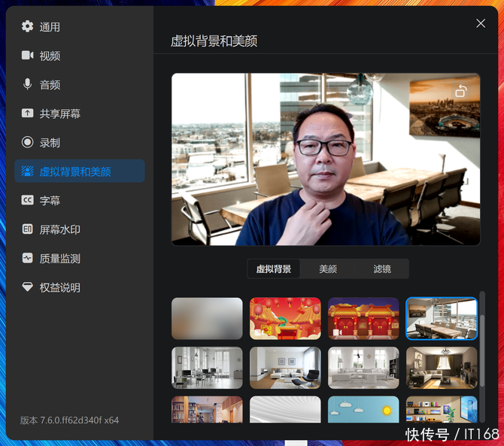Click the rotate icon on video preview

pos(461,92)
